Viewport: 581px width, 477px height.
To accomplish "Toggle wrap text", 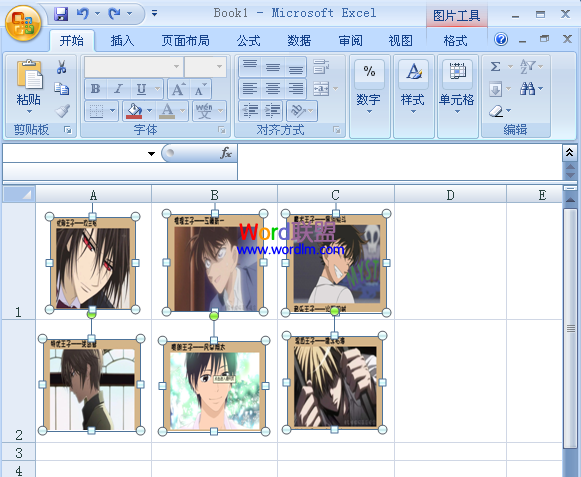I will pyautogui.click(x=321, y=67).
